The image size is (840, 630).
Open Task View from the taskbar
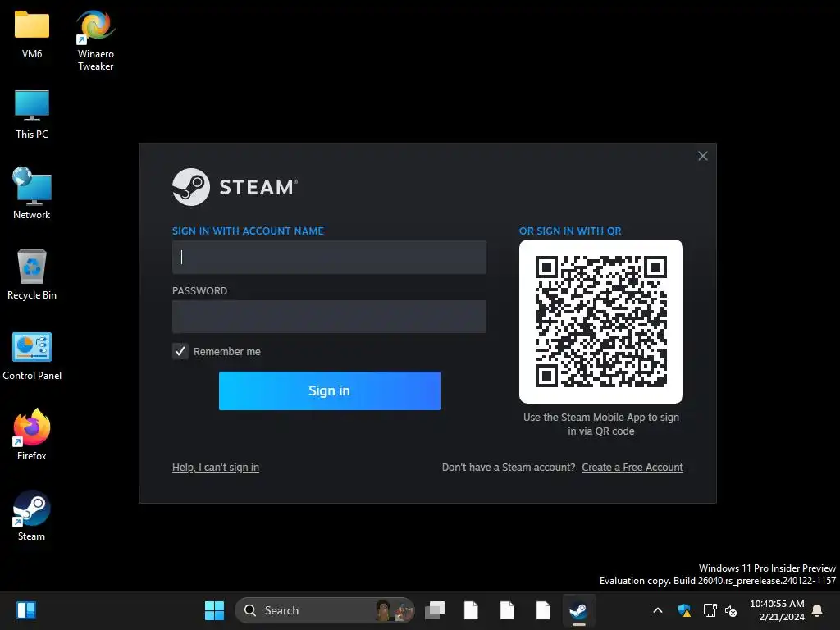[x=435, y=610]
